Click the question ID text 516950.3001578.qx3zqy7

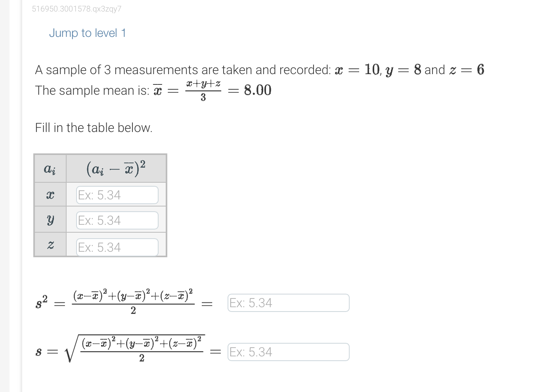(77, 9)
